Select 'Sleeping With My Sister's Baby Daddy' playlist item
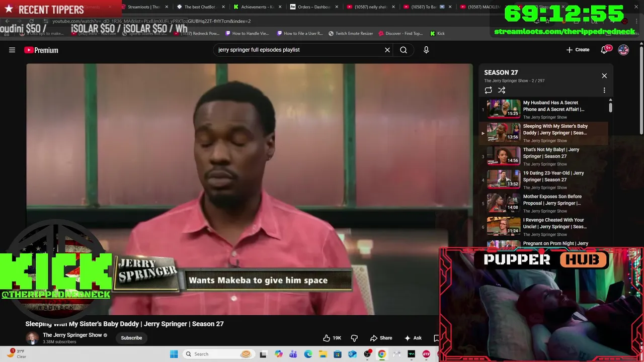644x362 pixels. [x=543, y=133]
